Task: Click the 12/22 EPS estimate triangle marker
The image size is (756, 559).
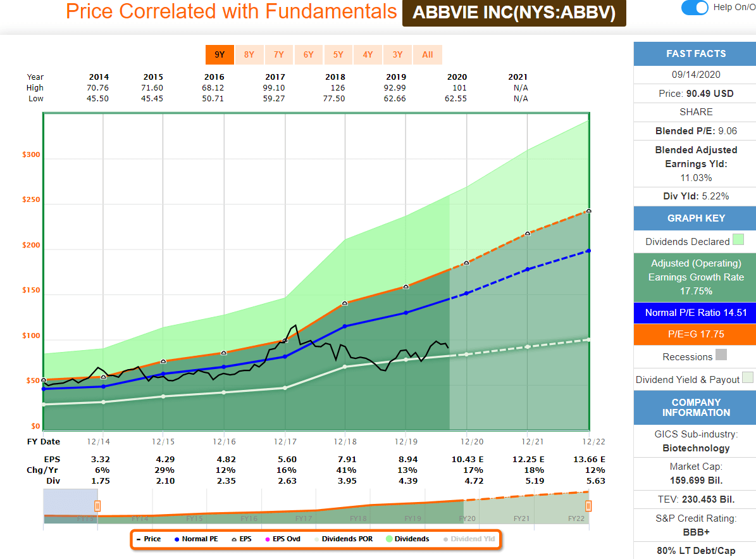Action: pos(589,211)
